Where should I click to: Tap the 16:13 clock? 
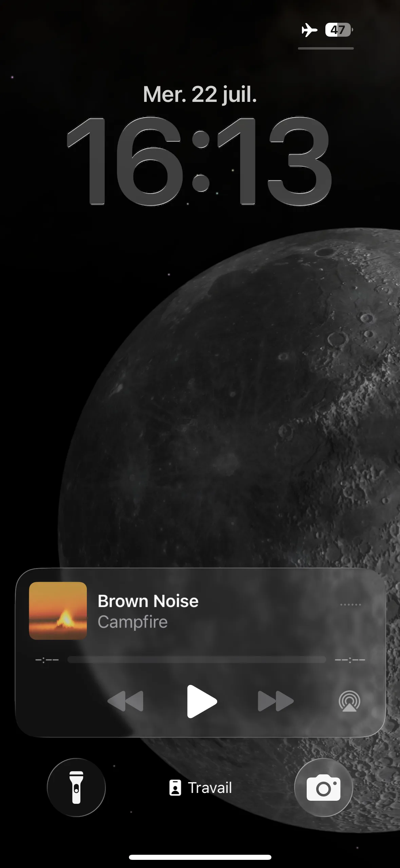pos(199,161)
